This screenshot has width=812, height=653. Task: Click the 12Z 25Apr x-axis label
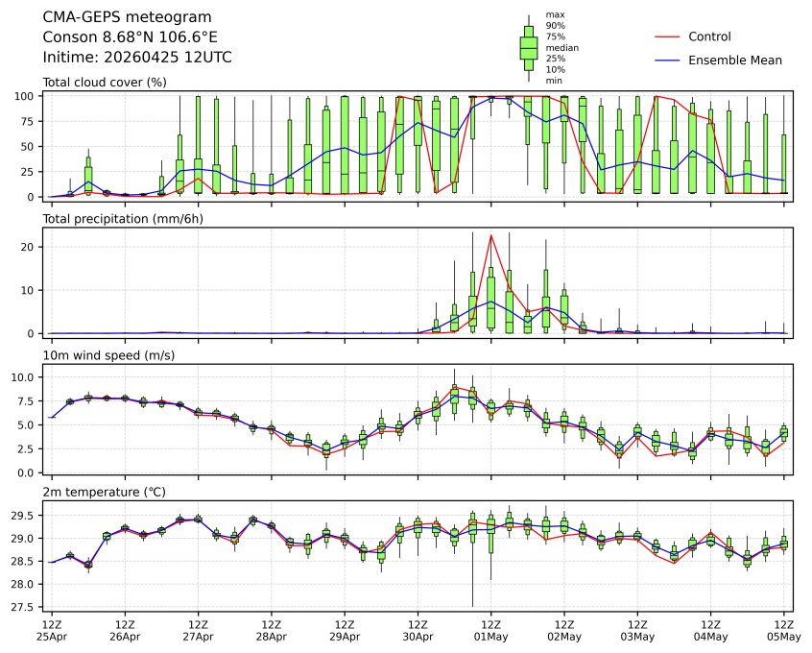[52, 630]
